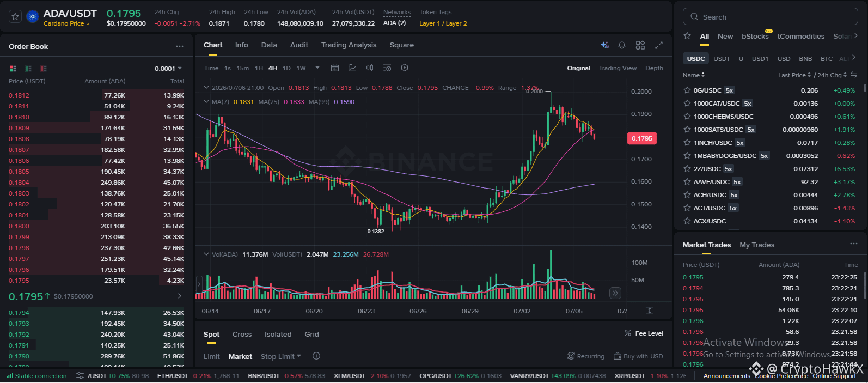Show sell orders only in order book

point(44,69)
